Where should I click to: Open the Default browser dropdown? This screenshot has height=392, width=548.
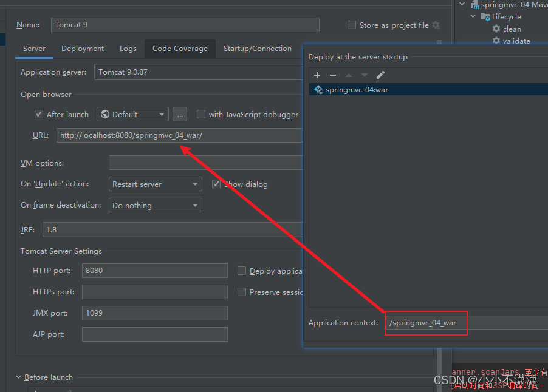(132, 114)
